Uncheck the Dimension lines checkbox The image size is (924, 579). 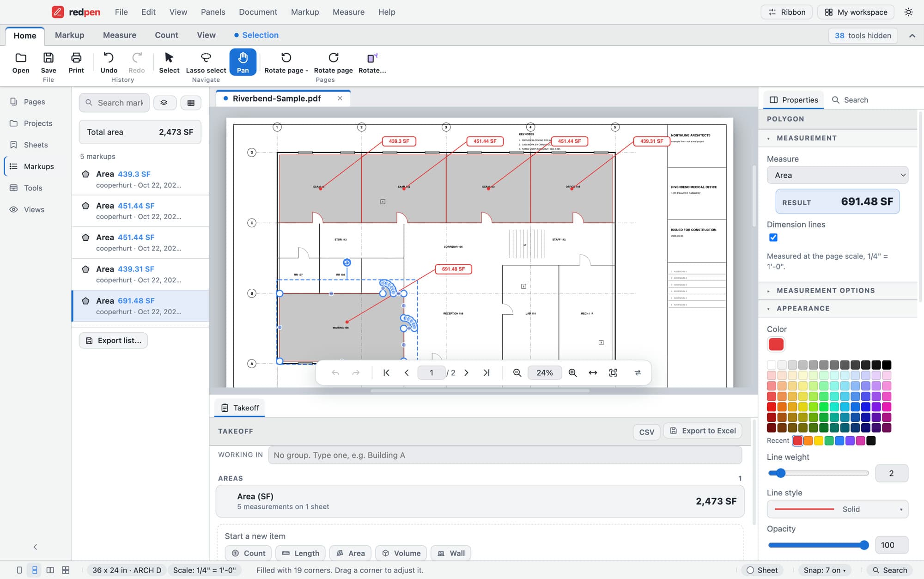[x=773, y=238]
